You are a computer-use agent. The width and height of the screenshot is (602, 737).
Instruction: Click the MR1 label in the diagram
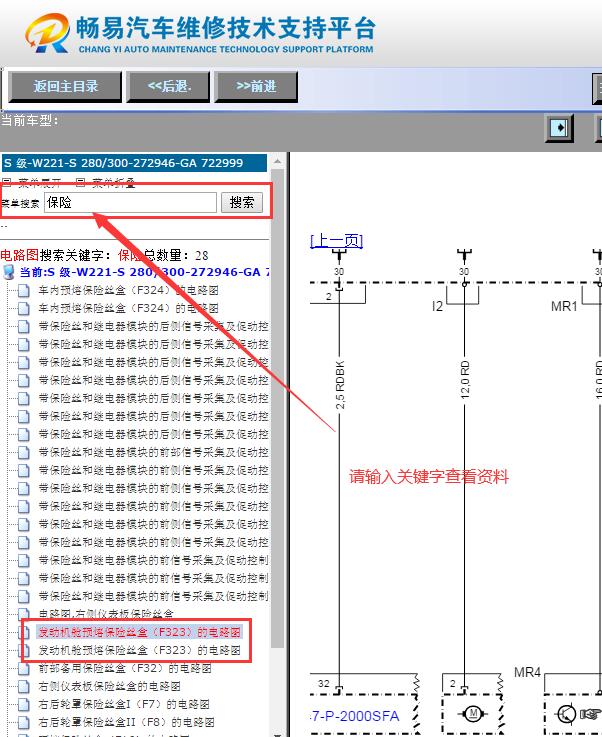point(564,306)
